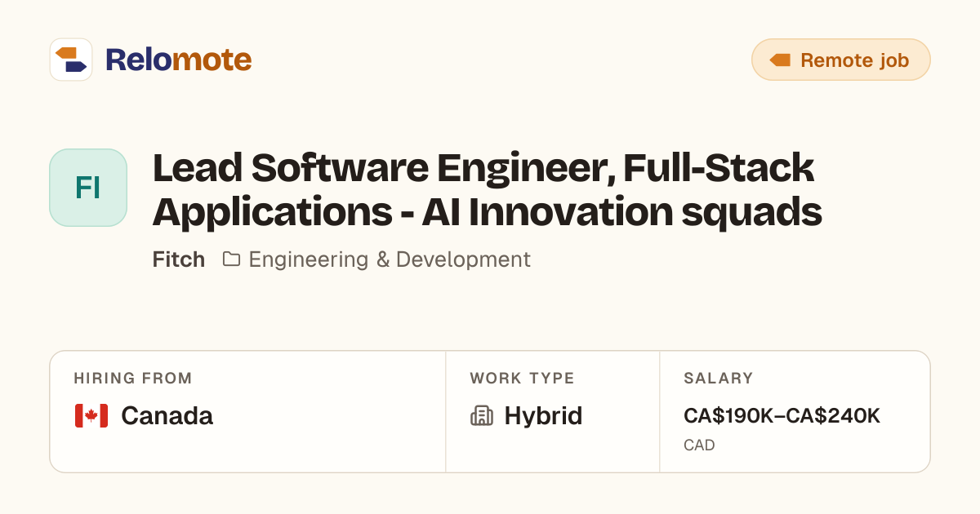This screenshot has height=514, width=980.
Task: Select the Hybrid work type text
Action: (543, 416)
